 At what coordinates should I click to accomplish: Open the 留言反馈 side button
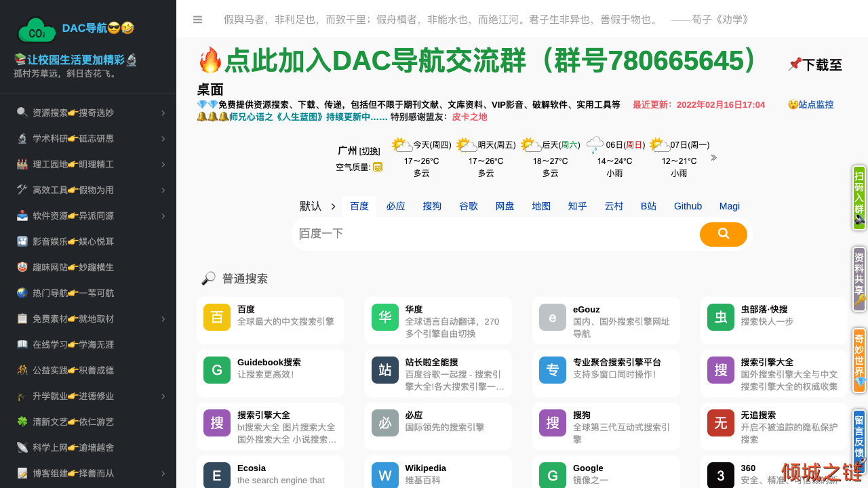point(859,442)
